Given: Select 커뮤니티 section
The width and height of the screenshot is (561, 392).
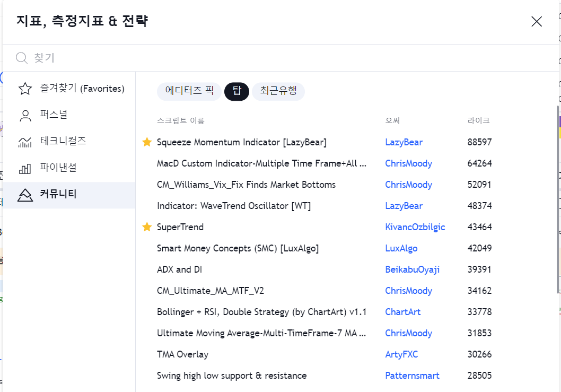Looking at the screenshot, I should (x=69, y=194).
